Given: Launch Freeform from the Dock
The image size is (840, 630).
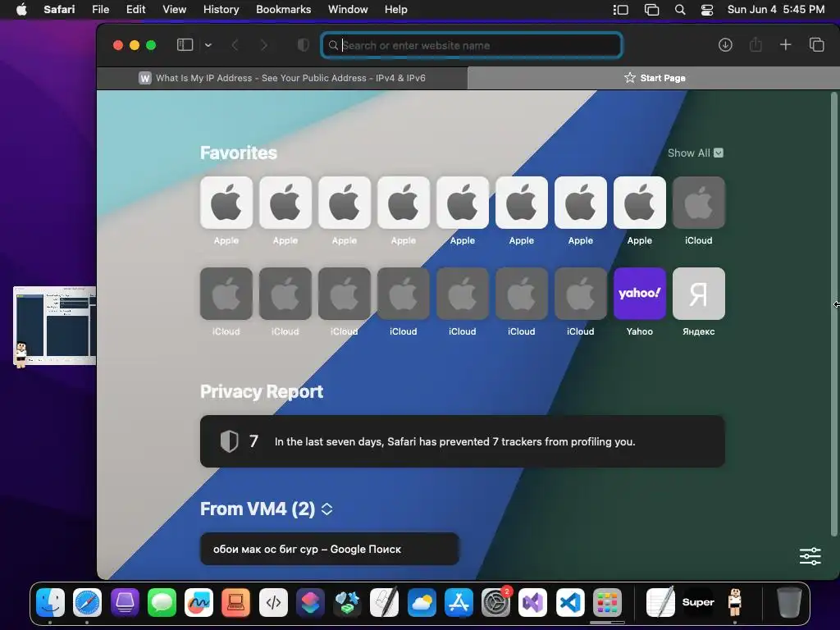Looking at the screenshot, I should pyautogui.click(x=199, y=603).
